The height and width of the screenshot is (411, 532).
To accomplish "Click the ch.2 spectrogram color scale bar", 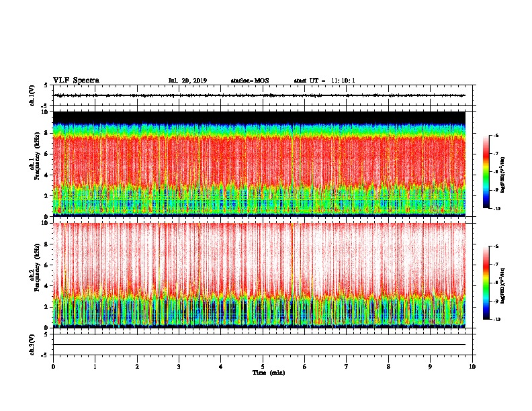I will [x=486, y=283].
